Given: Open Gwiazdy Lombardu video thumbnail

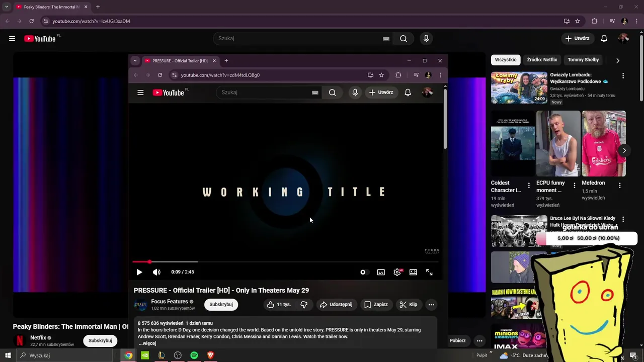Looking at the screenshot, I should point(519,87).
